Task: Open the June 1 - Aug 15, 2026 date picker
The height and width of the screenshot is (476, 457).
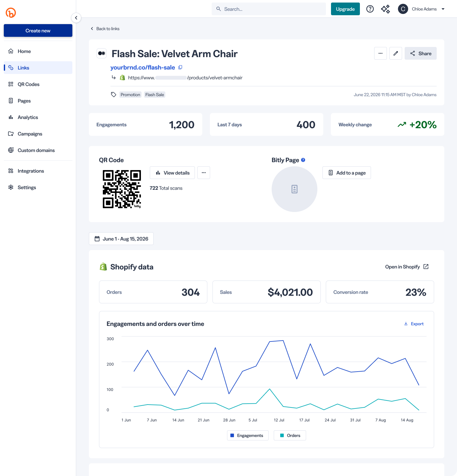Action: [121, 239]
